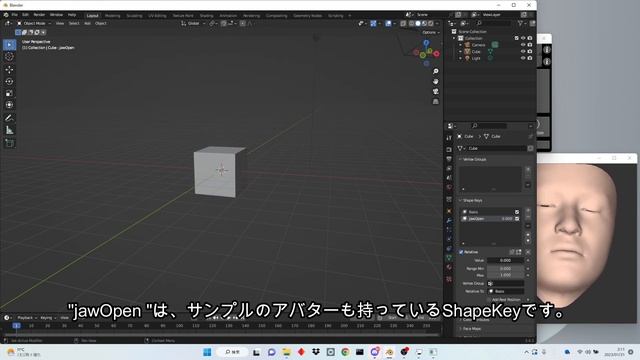Uncheck the Collection exclude checkbox
The width and height of the screenshot is (640, 360).
[516, 38]
